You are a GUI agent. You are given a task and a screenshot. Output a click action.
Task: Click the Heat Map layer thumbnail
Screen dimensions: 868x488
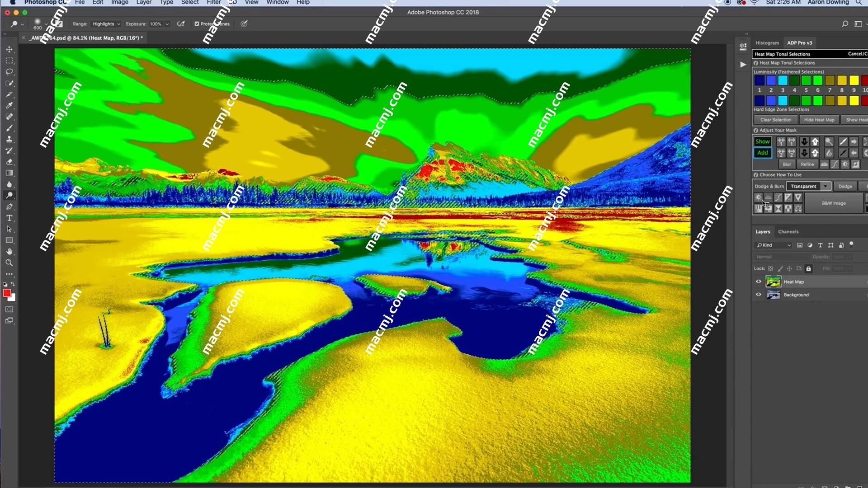pyautogui.click(x=773, y=281)
